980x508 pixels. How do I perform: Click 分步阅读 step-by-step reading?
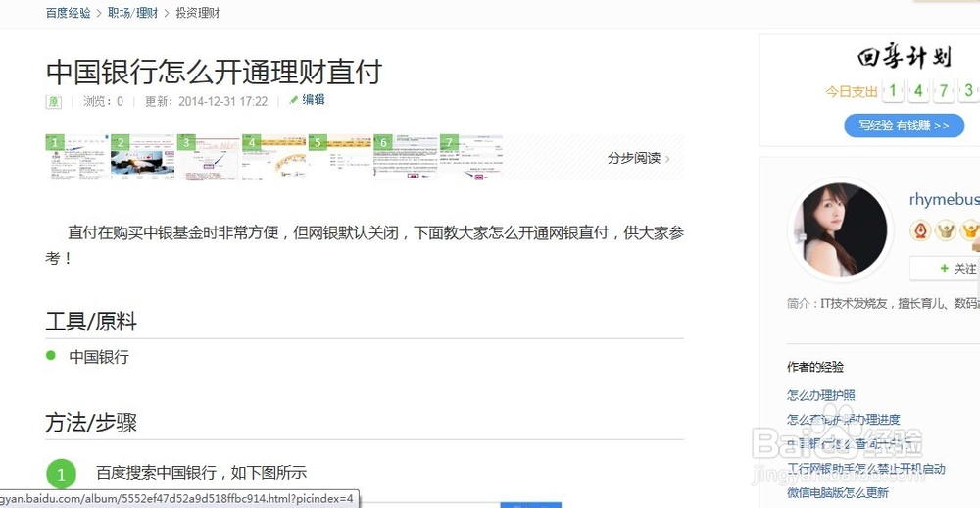pos(634,158)
